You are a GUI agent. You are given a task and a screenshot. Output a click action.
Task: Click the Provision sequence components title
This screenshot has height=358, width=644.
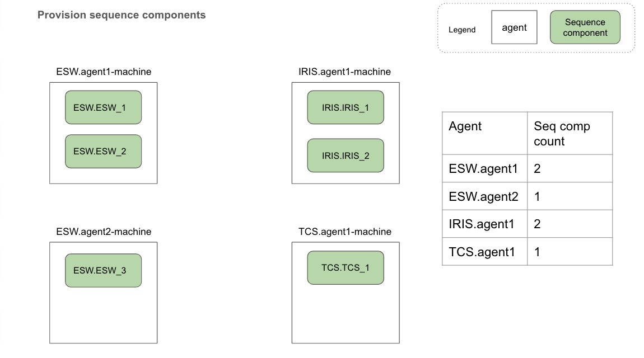122,15
